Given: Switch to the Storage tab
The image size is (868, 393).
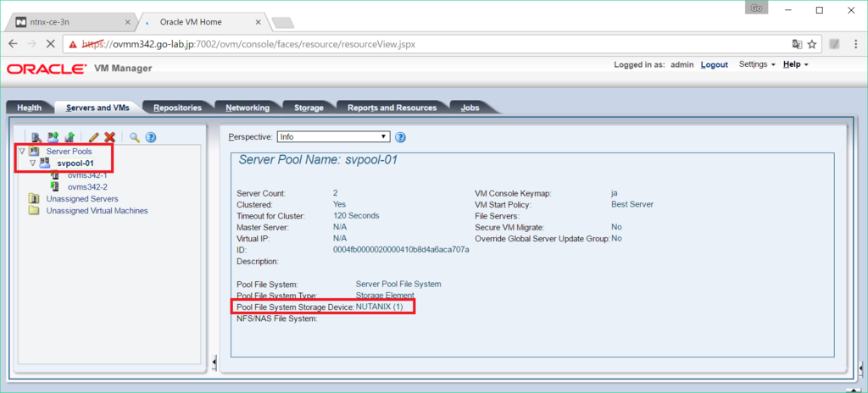Looking at the screenshot, I should [309, 108].
